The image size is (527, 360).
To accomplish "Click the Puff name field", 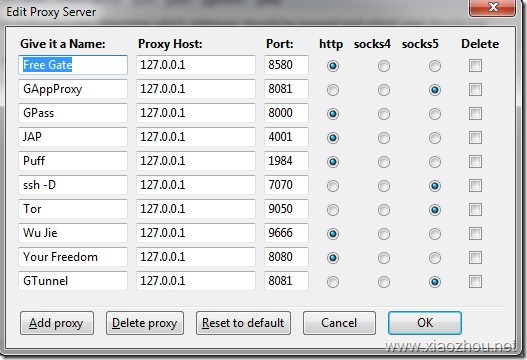I will 73,161.
